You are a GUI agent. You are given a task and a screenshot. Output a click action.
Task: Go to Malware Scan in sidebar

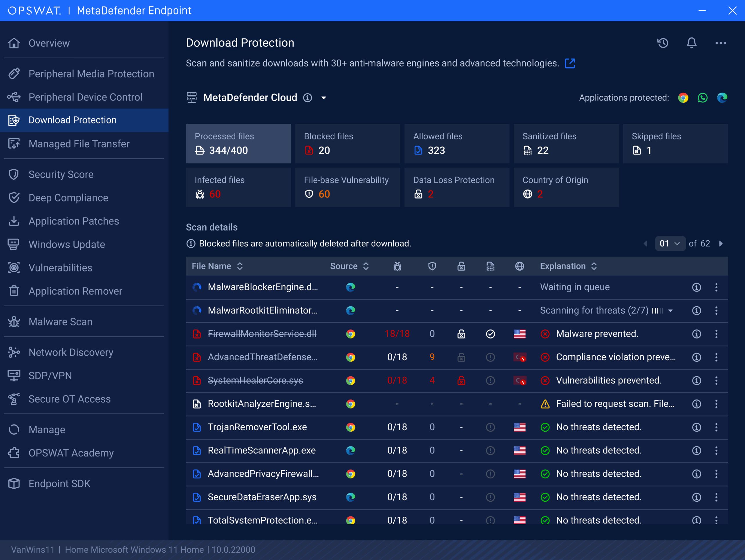(60, 322)
